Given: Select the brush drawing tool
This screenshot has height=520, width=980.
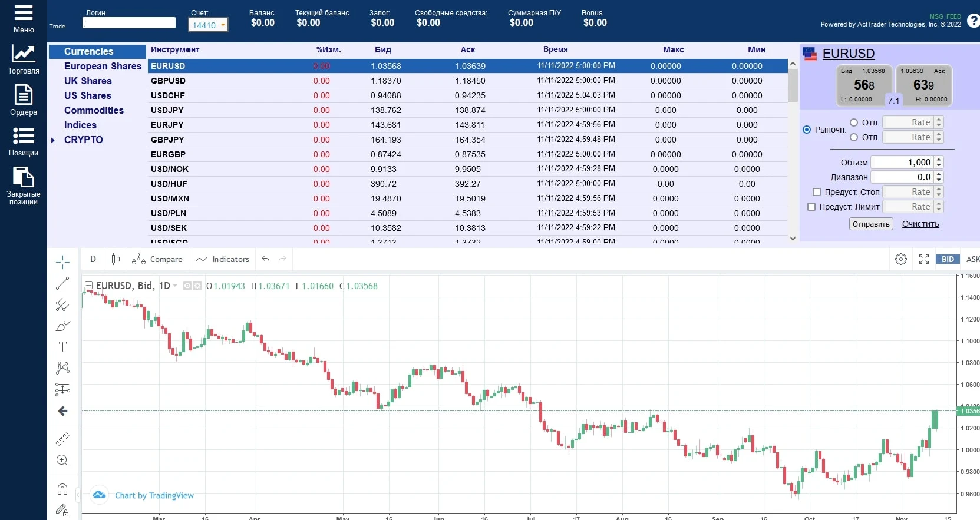Looking at the screenshot, I should click(62, 326).
